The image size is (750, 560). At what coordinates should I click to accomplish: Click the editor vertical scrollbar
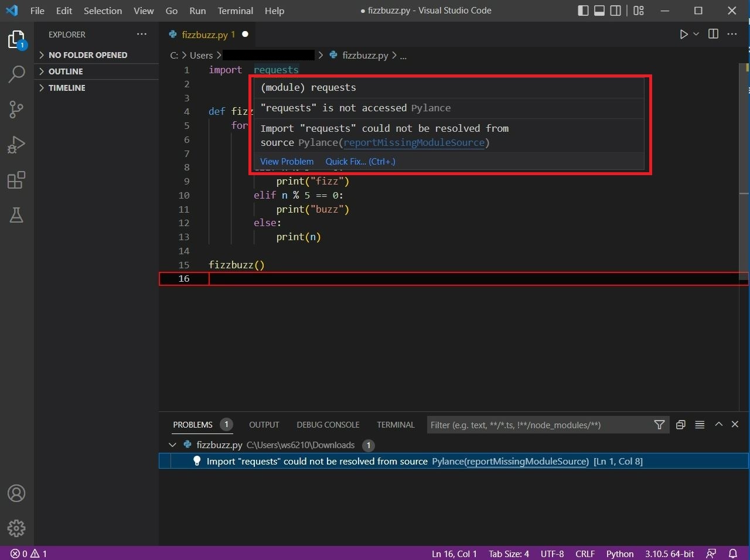[744, 173]
